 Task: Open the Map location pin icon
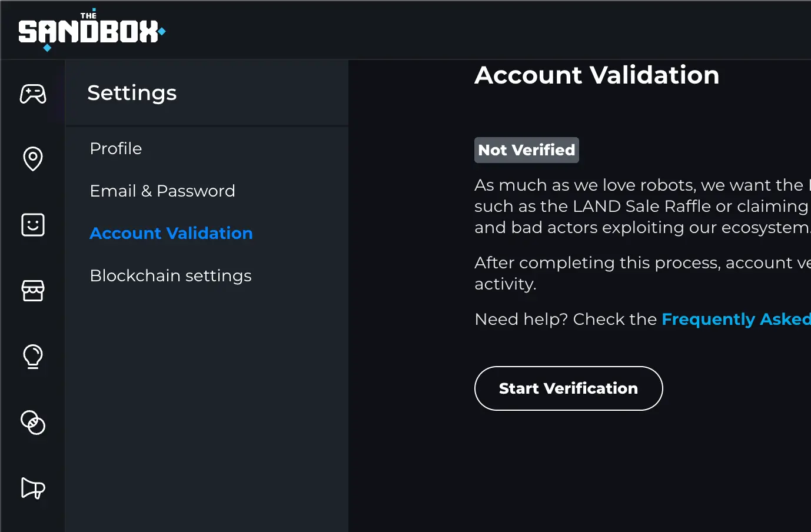[x=33, y=158]
